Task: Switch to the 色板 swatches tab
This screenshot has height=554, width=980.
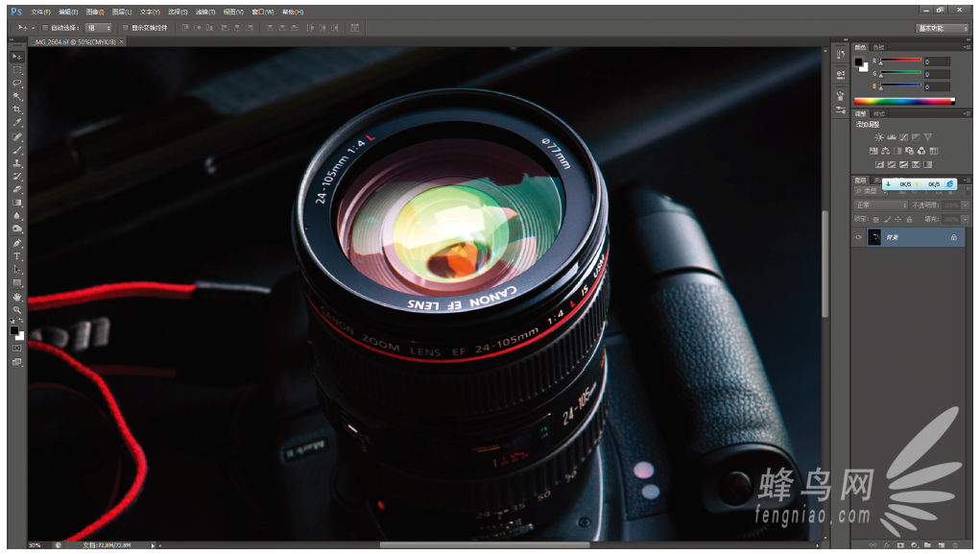Action: click(x=879, y=47)
